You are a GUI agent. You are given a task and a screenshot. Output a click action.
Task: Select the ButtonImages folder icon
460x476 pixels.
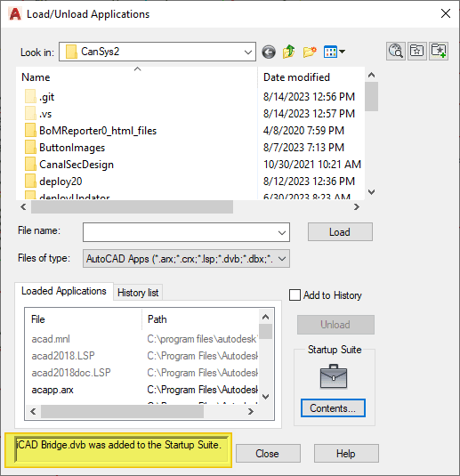click(x=30, y=148)
